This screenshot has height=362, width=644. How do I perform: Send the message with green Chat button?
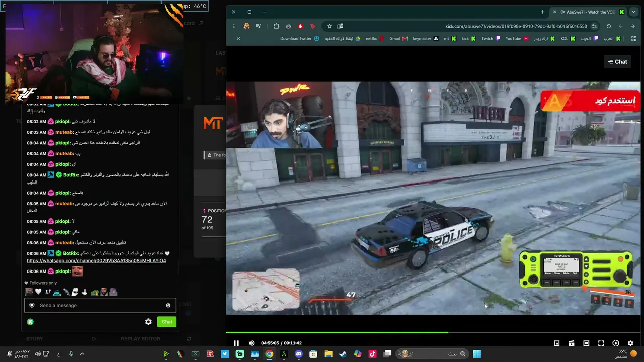[x=167, y=322]
